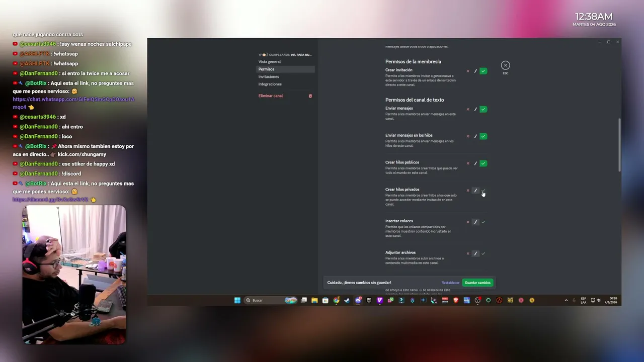Deny the Enviar mensajes permission
This screenshot has height=362, width=644.
click(468, 109)
